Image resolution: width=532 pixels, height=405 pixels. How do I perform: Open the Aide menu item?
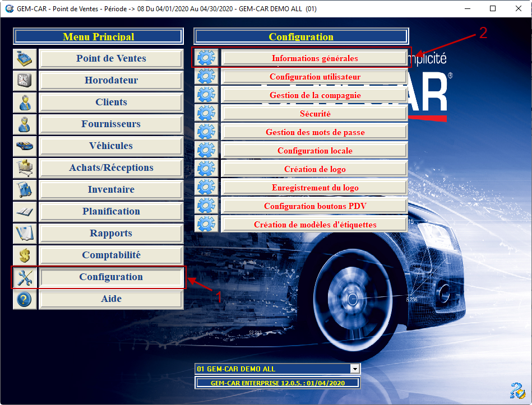click(x=111, y=299)
